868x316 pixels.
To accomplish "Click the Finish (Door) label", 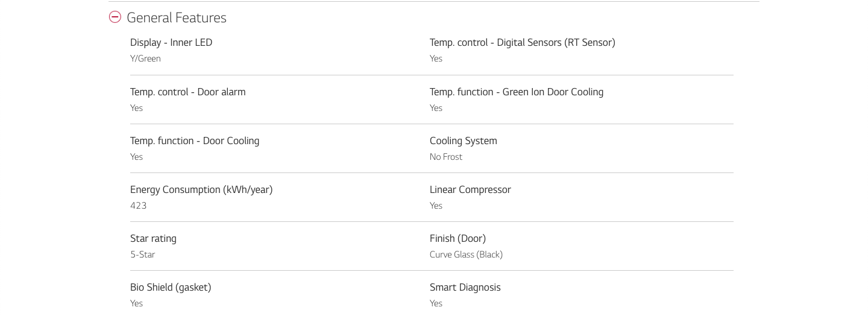I will pyautogui.click(x=458, y=239).
